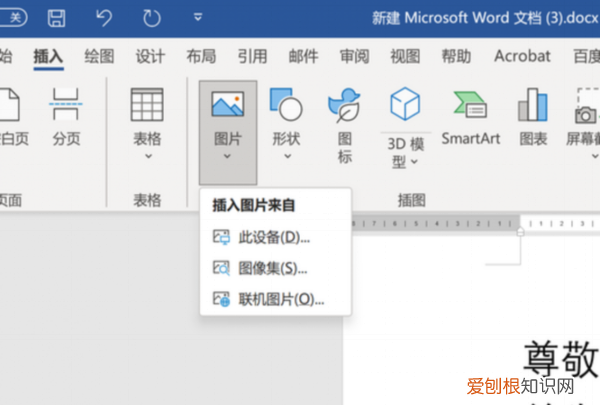600x405 pixels.
Task: Switch to the 布局 tab
Action: pyautogui.click(x=201, y=57)
